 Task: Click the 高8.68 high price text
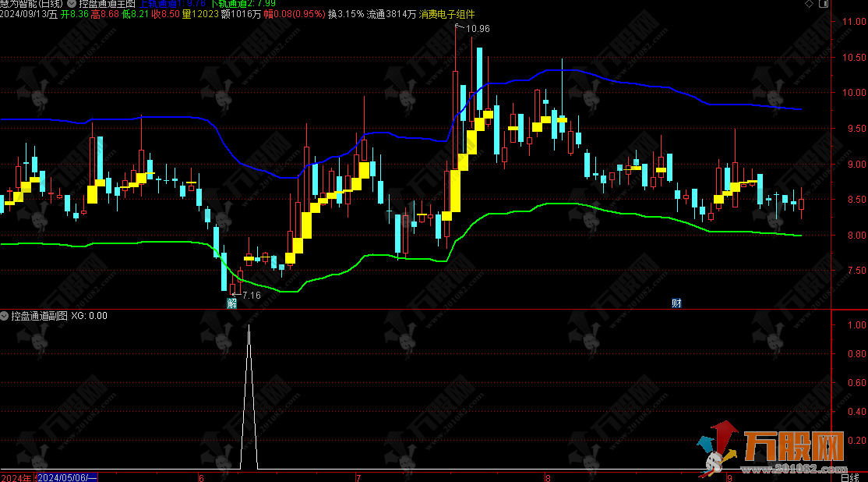[x=105, y=14]
